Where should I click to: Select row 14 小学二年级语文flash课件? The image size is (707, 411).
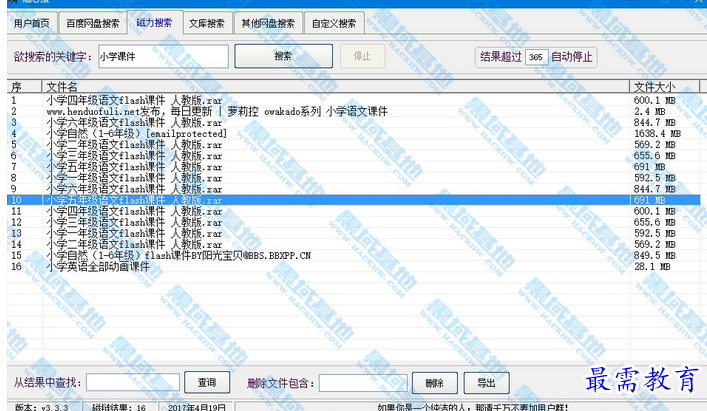[x=354, y=244]
